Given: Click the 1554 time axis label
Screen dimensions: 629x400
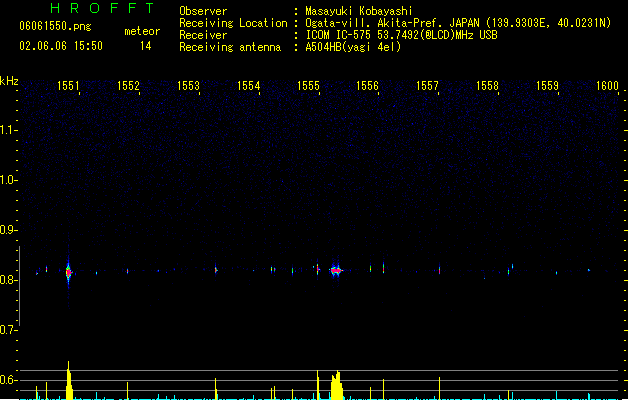Looking at the screenshot, I should tap(248, 86).
